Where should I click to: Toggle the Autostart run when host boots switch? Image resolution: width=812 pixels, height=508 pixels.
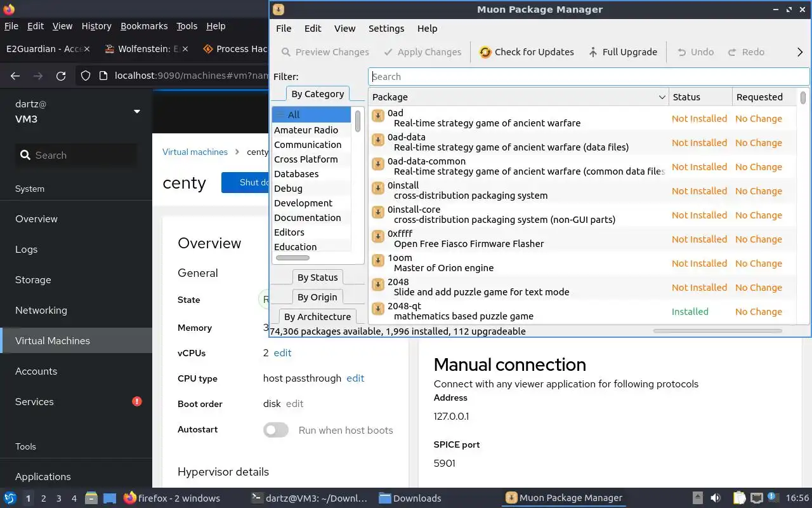pyautogui.click(x=276, y=430)
